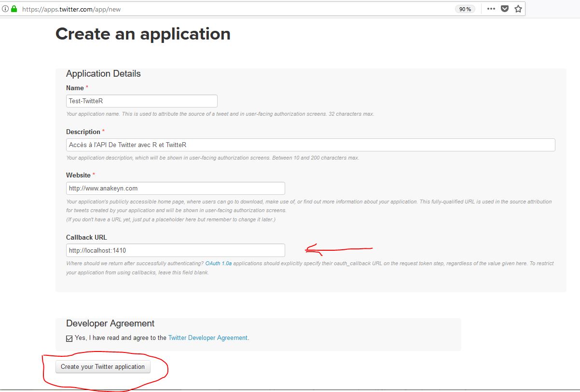Click the site information icon in address bar

(x=5, y=9)
